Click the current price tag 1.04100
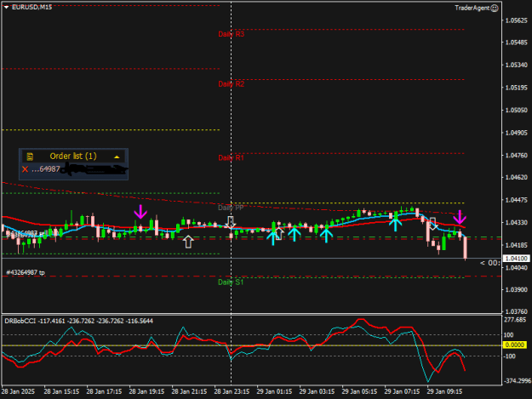The image size is (532, 399). [516, 259]
